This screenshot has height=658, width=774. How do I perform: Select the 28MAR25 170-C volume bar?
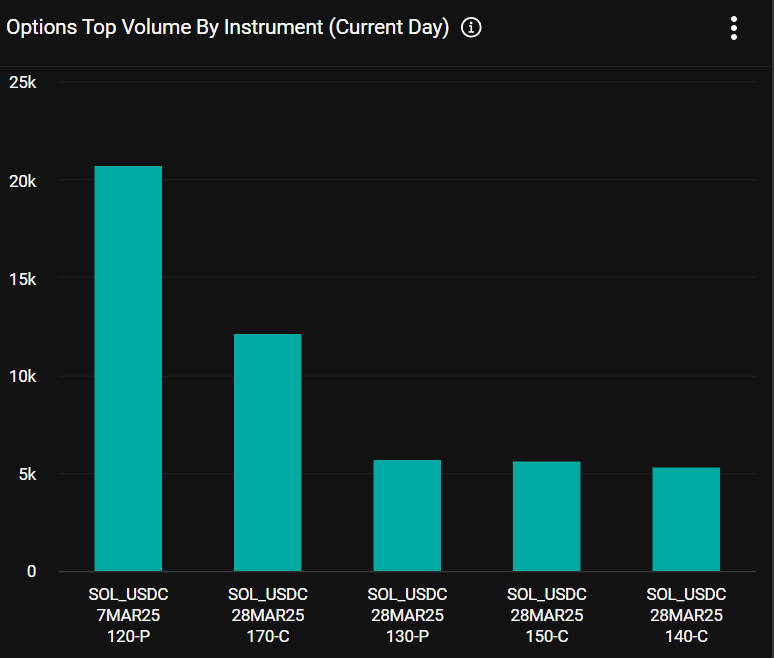click(x=267, y=452)
